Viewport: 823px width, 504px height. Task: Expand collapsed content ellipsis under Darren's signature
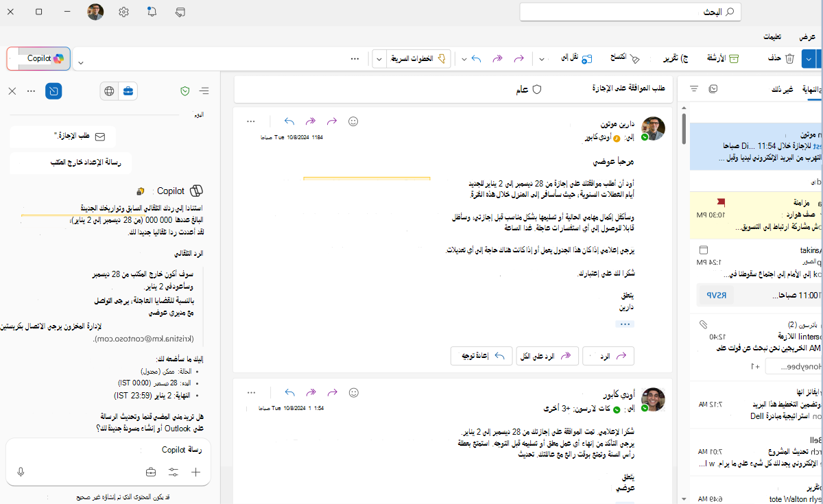(625, 324)
